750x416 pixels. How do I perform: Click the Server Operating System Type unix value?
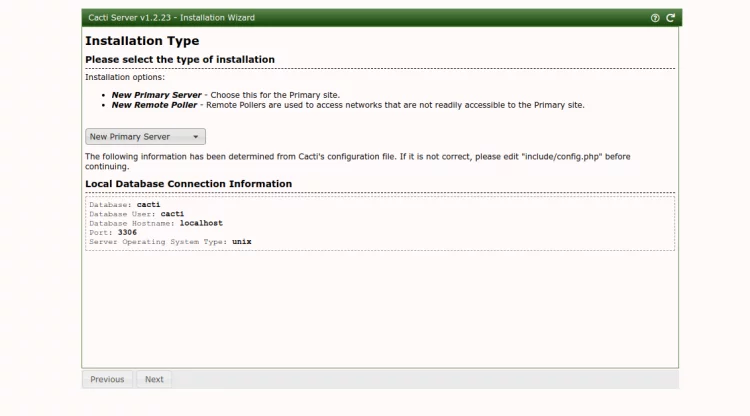[241, 241]
